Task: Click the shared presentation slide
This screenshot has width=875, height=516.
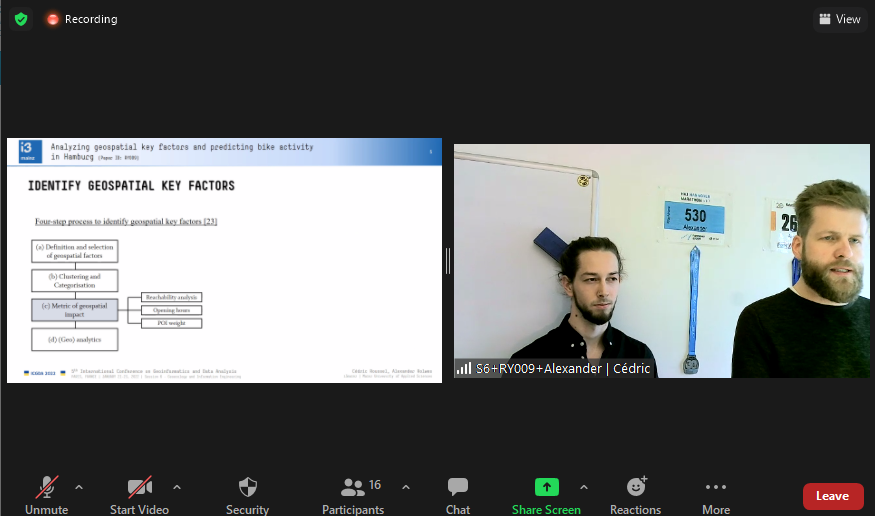Action: pyautogui.click(x=224, y=261)
